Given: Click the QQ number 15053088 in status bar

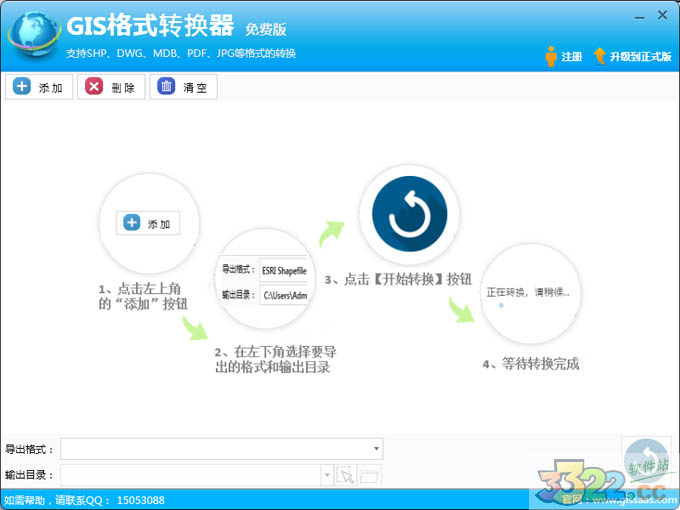Looking at the screenshot, I should coord(141,500).
